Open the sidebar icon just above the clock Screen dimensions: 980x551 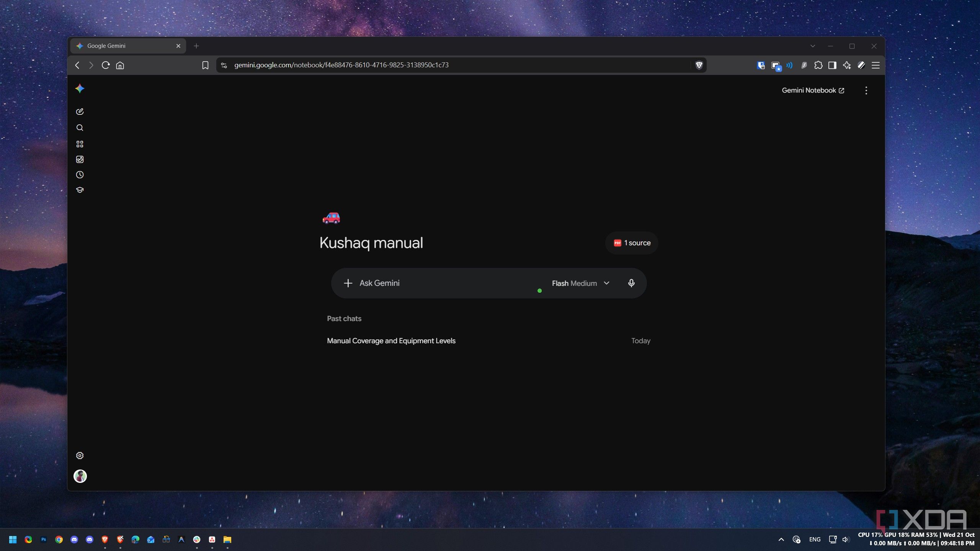(80, 160)
